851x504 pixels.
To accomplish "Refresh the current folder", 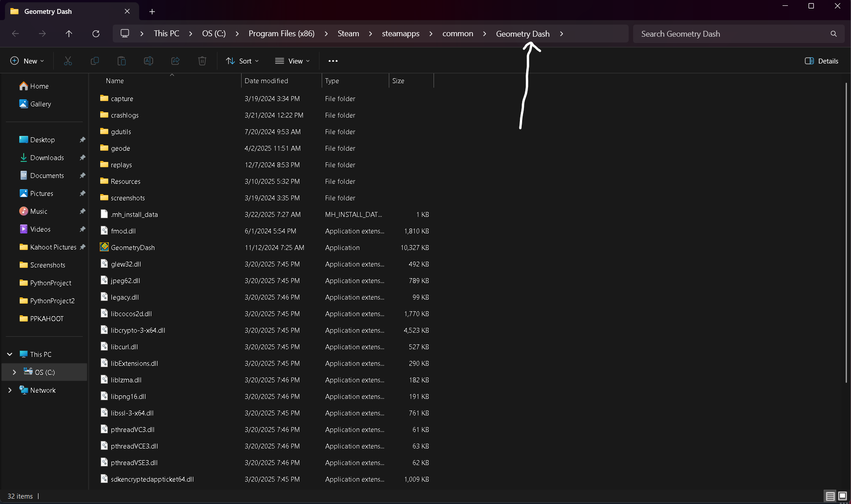I will click(x=96, y=34).
